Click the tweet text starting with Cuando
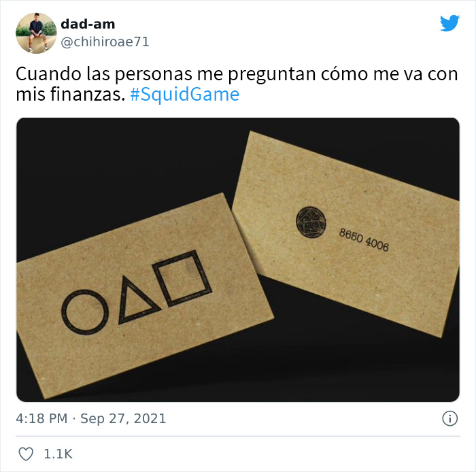 [x=237, y=84]
